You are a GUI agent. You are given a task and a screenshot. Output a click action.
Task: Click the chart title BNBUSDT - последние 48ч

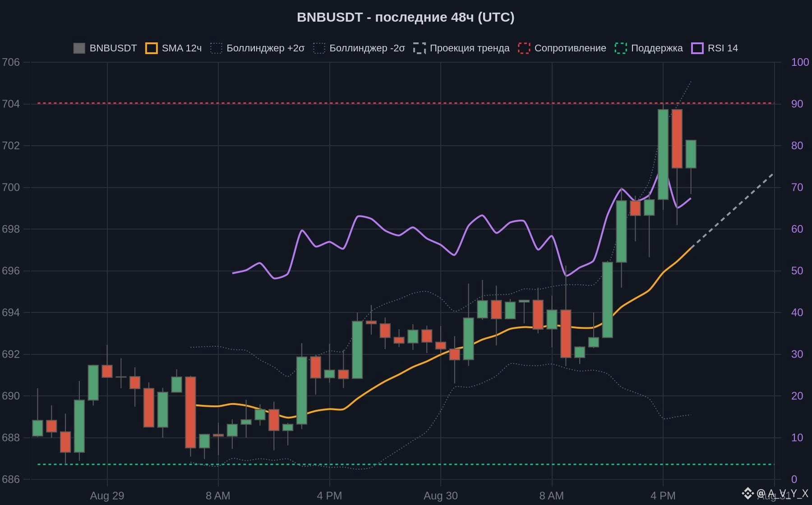click(406, 17)
